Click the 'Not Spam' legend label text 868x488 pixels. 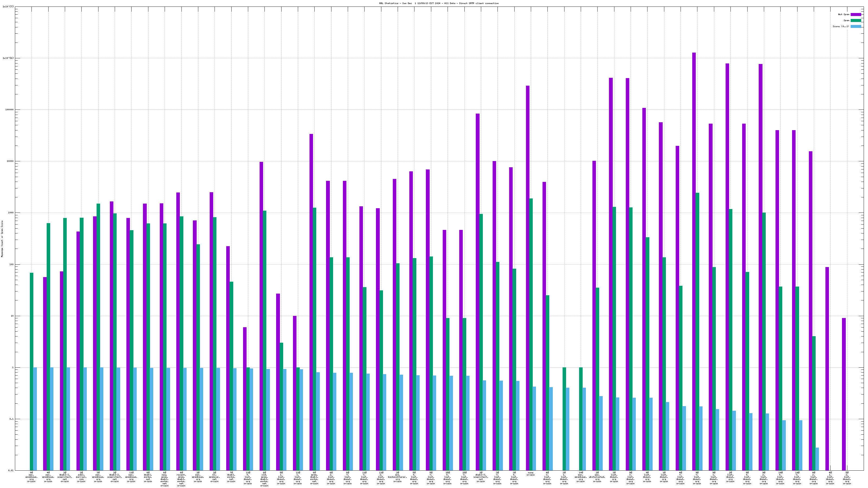pos(844,14)
